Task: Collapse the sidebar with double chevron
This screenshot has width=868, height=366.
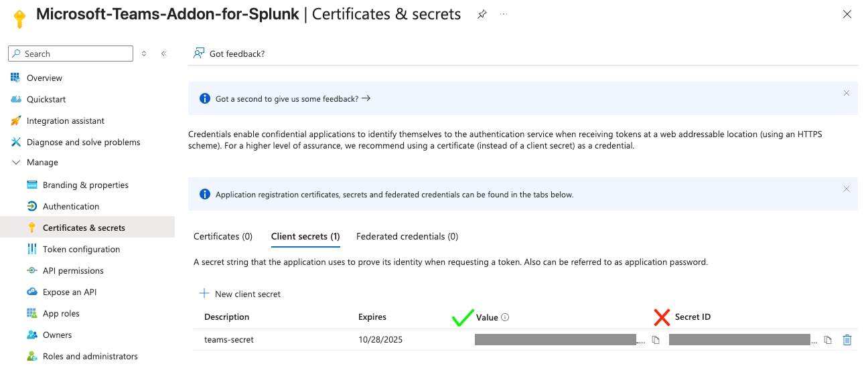Action: pos(163,54)
